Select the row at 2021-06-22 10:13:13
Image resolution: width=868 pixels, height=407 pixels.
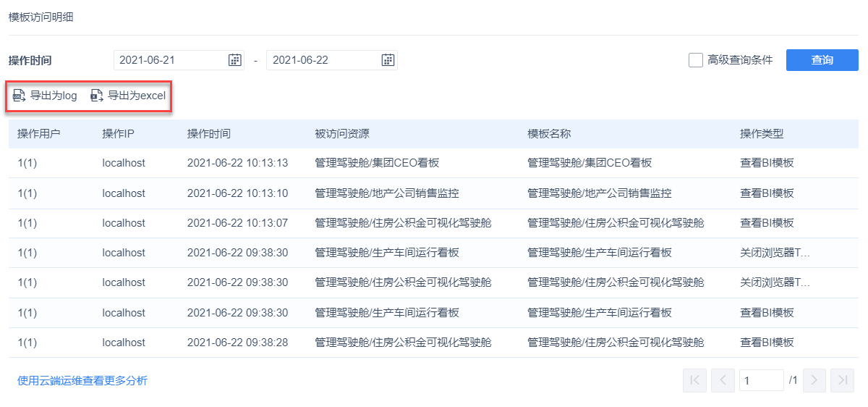(x=433, y=164)
